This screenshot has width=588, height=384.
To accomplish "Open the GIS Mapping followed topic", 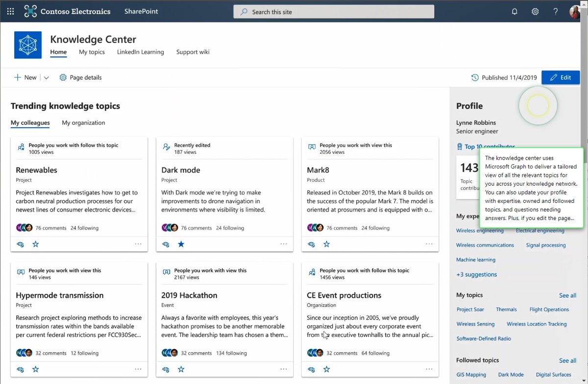I will click(x=471, y=375).
